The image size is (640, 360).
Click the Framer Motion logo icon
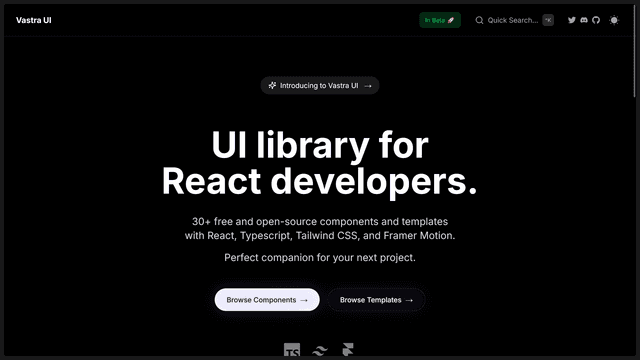click(x=348, y=350)
